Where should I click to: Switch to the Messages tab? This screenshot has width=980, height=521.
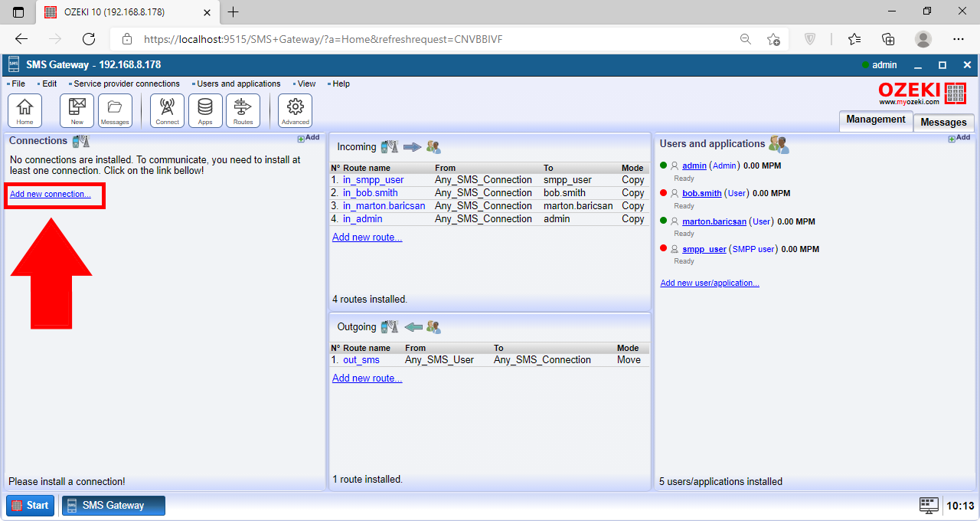click(x=943, y=123)
